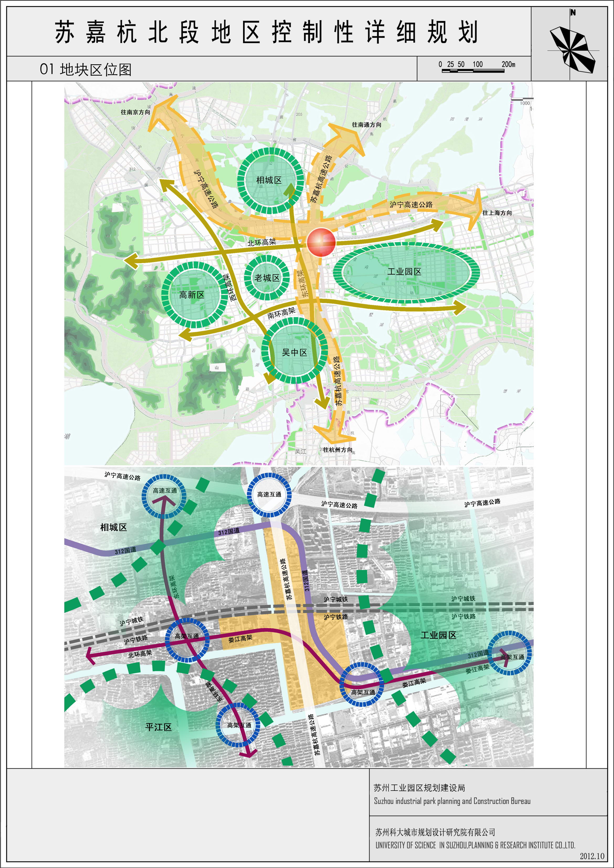The height and width of the screenshot is (868, 614).
Task: Click the 往南京方向 arrow label
Action: (x=135, y=112)
